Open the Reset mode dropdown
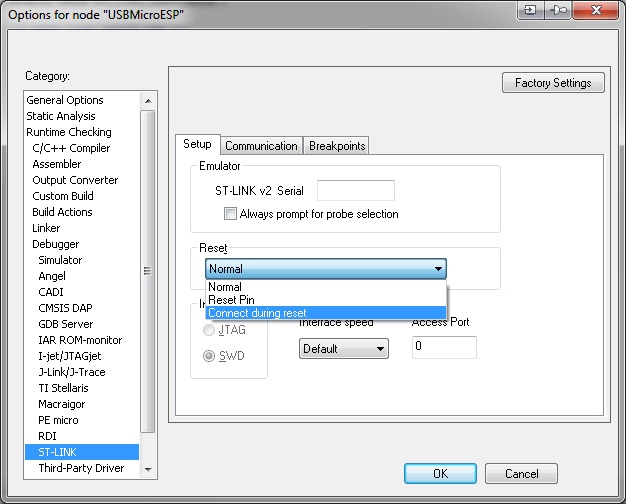Image resolution: width=626 pixels, height=504 pixels. coord(325,268)
